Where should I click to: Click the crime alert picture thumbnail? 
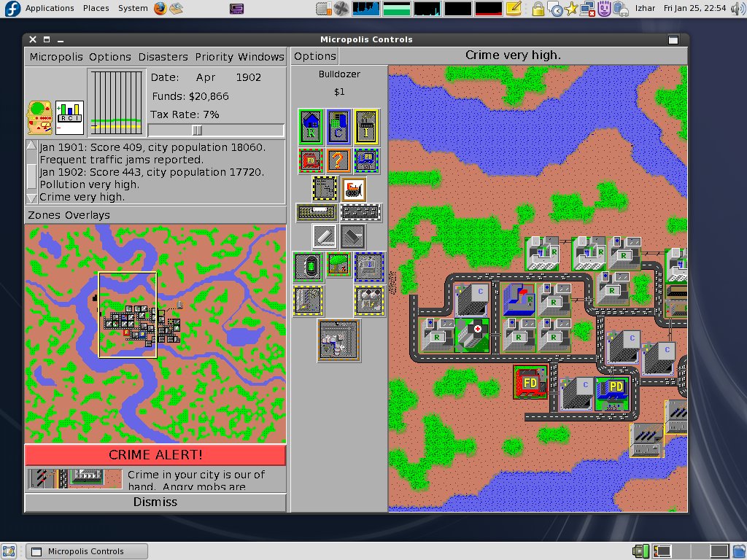click(x=75, y=479)
